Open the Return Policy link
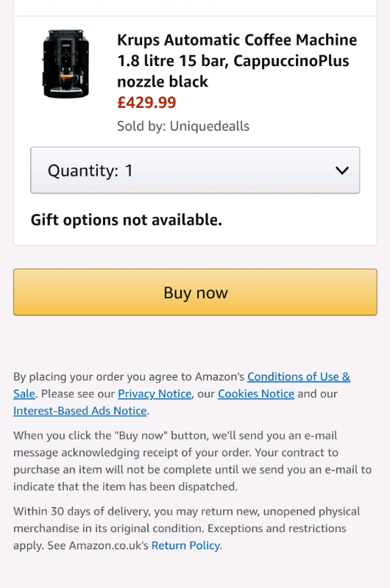390x588 pixels. pyautogui.click(x=186, y=545)
